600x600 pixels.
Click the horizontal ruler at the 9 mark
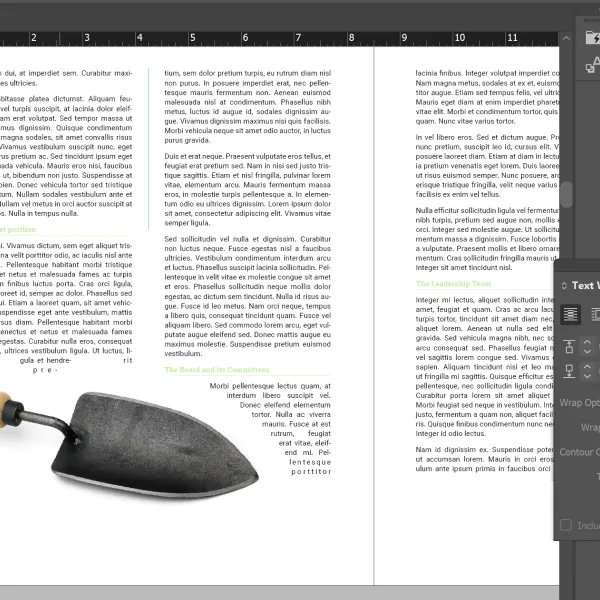pos(404,38)
